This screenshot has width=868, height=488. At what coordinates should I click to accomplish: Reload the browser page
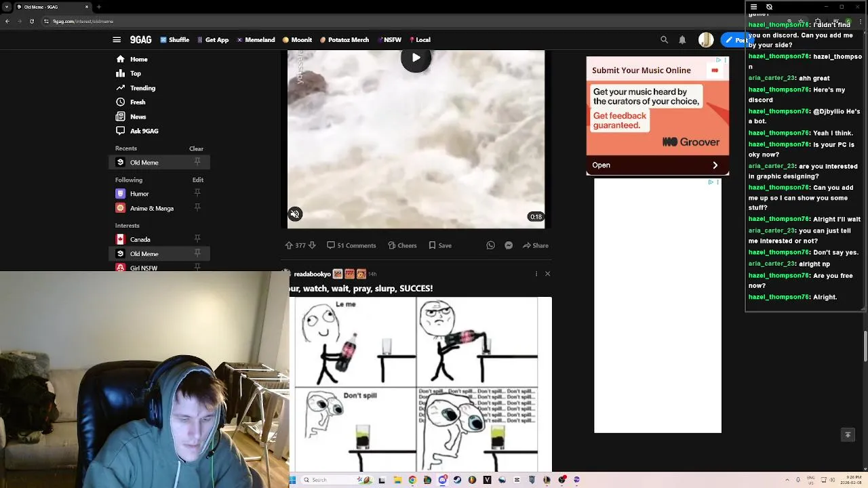pyautogui.click(x=31, y=21)
